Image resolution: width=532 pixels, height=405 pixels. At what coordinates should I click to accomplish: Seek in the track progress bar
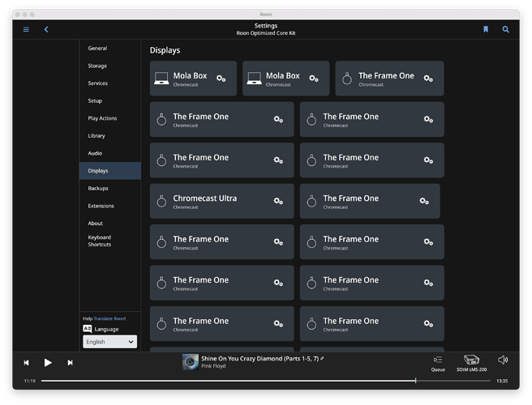[266, 381]
